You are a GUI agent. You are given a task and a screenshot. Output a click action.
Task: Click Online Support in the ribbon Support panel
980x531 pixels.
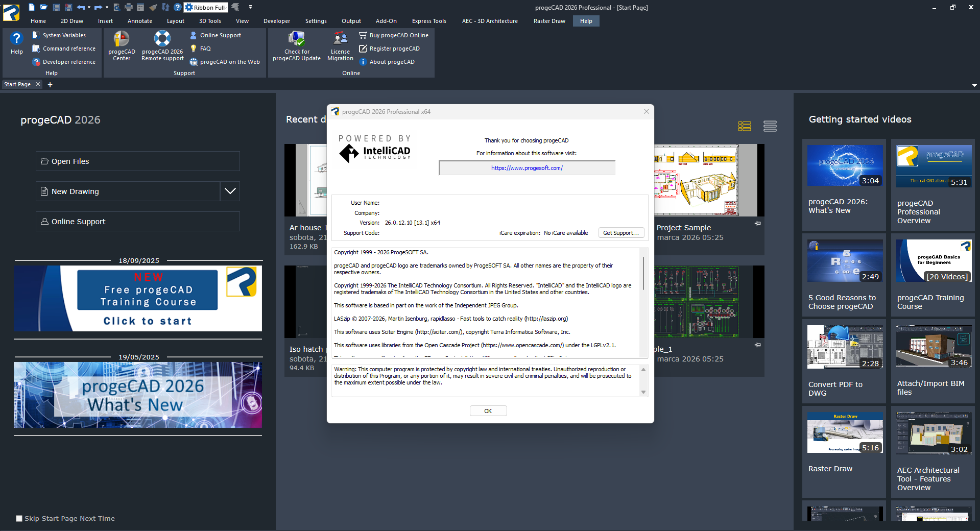(216, 35)
